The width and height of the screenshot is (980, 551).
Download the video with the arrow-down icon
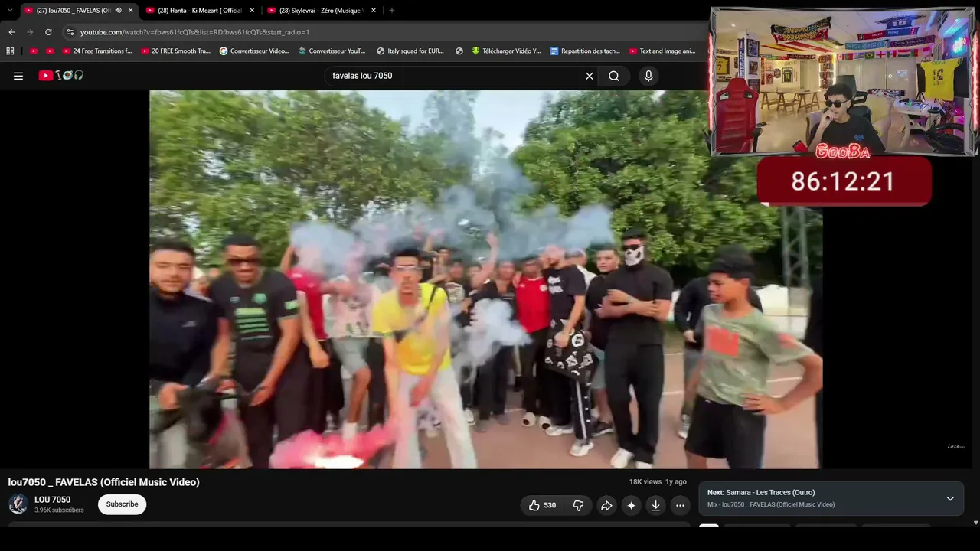point(655,505)
